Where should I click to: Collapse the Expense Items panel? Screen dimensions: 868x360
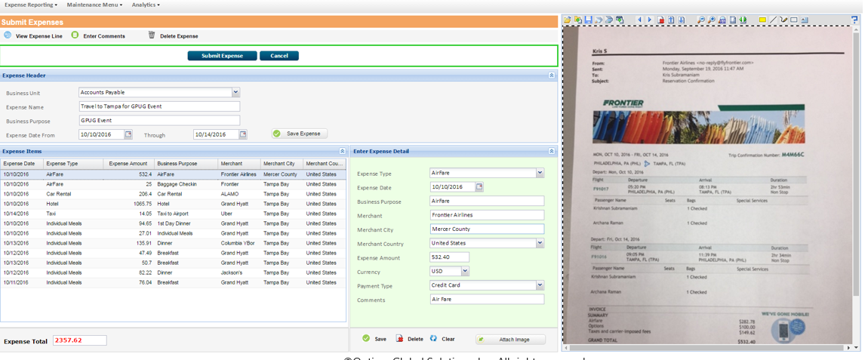(342, 151)
